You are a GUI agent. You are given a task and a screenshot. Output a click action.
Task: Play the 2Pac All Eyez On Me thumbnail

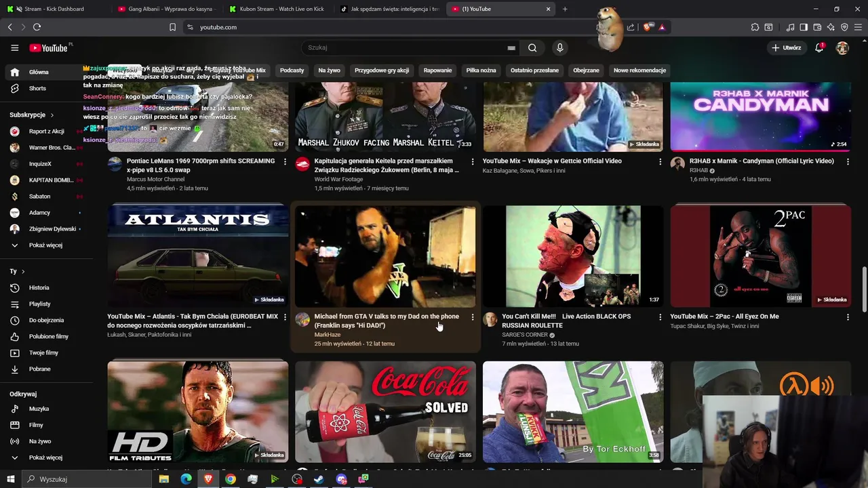760,256
